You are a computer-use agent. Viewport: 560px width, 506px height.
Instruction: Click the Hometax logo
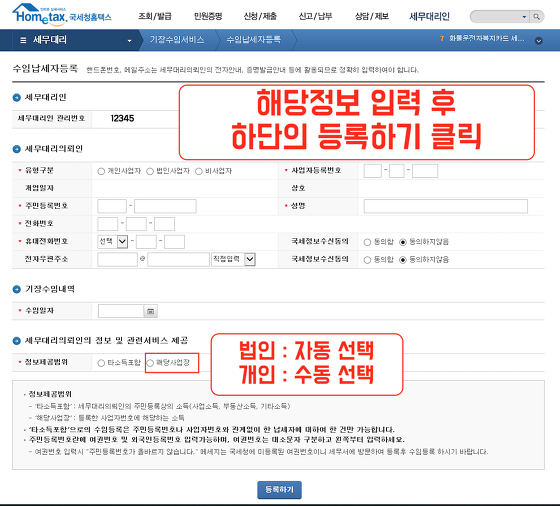(x=61, y=15)
